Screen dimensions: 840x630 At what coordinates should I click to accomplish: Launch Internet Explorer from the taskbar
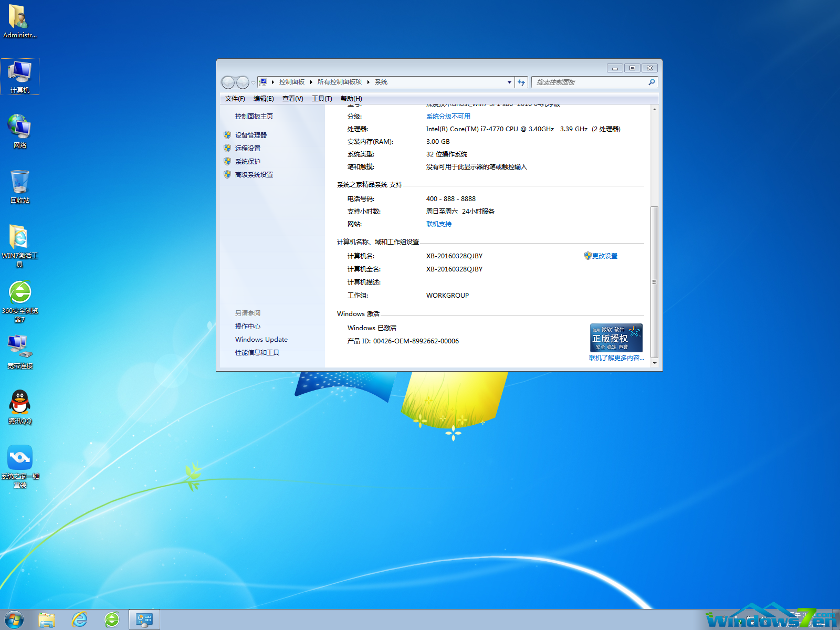coord(79,620)
